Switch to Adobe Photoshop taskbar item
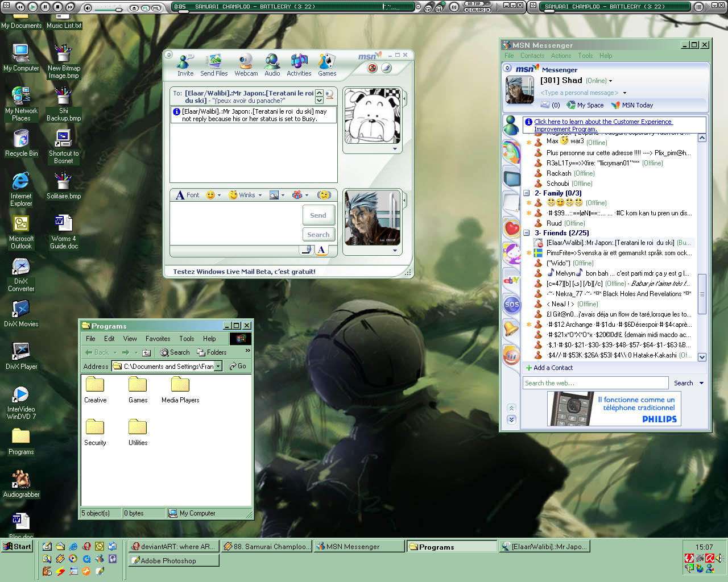 pyautogui.click(x=174, y=560)
